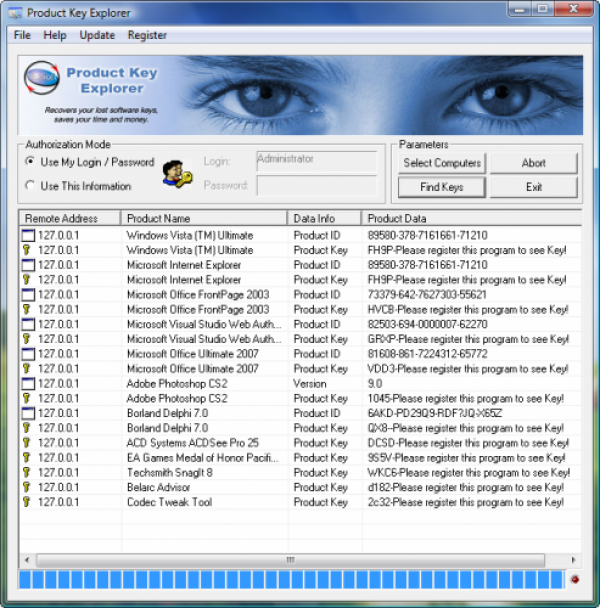
Task: Click ACD Systems ACDSee Pro 25 product name
Action: [x=192, y=443]
